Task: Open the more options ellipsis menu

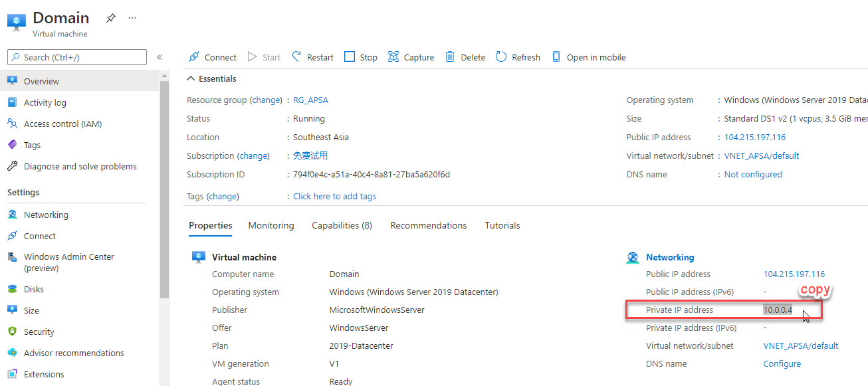Action: pos(132,18)
